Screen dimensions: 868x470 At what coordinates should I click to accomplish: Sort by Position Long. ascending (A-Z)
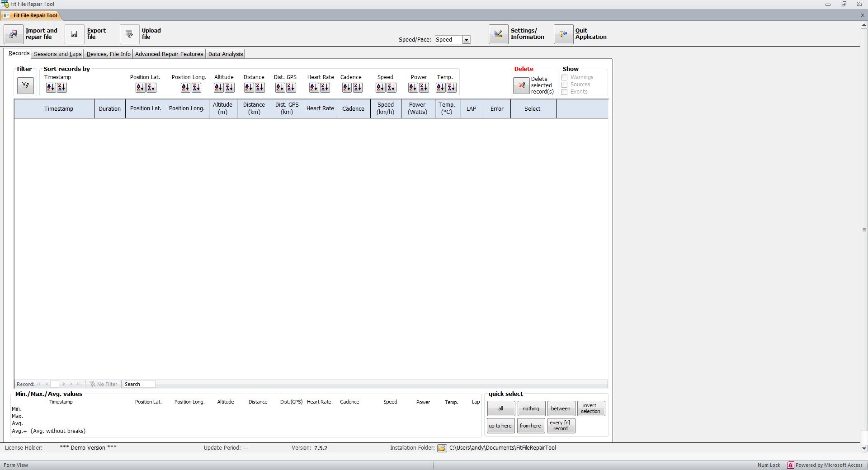(x=185, y=87)
